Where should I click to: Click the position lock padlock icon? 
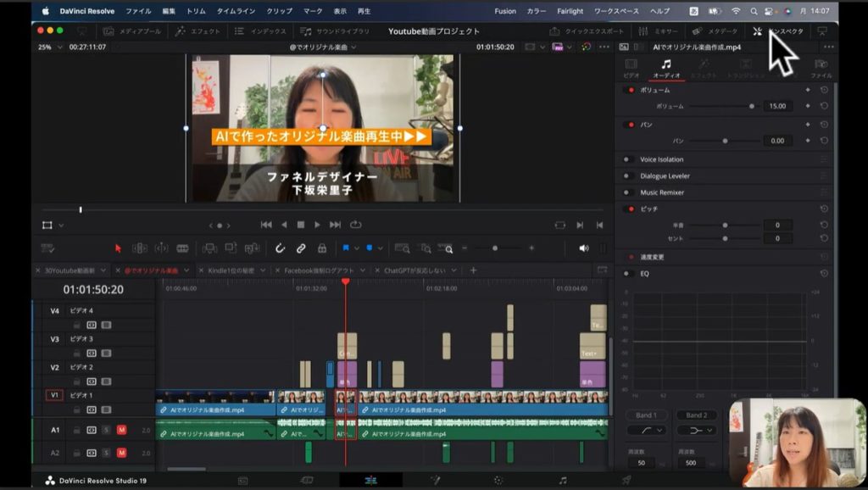(x=322, y=248)
